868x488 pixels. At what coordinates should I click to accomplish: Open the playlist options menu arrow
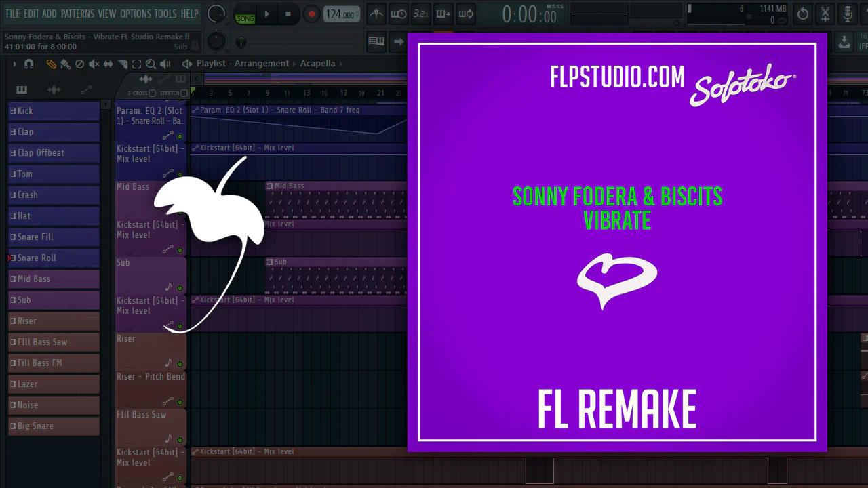coord(15,64)
